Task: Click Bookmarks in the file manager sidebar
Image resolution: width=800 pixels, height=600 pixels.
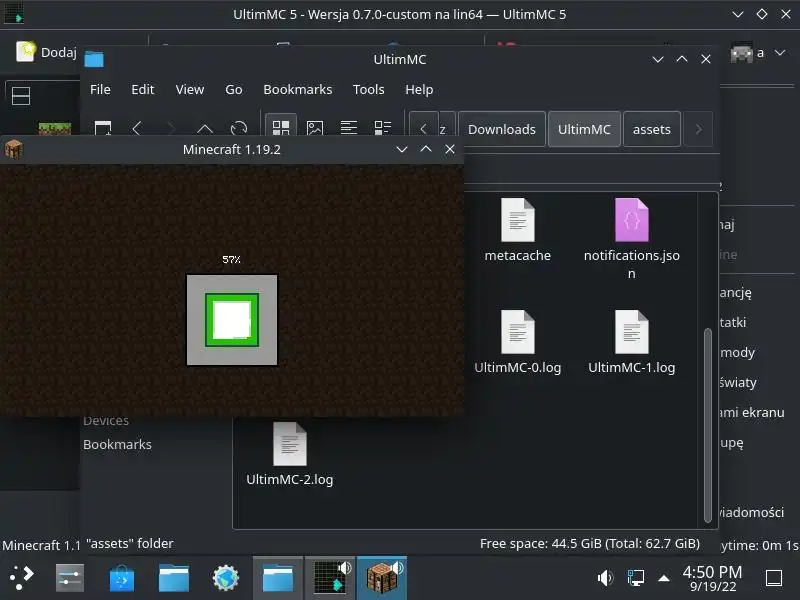Action: click(x=117, y=444)
